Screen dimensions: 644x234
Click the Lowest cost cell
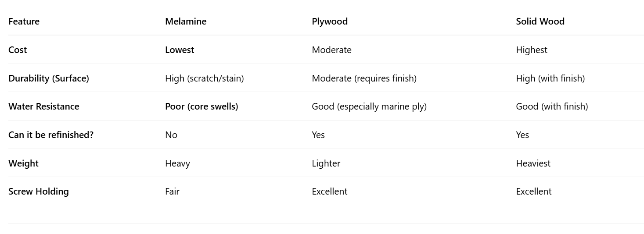click(180, 50)
